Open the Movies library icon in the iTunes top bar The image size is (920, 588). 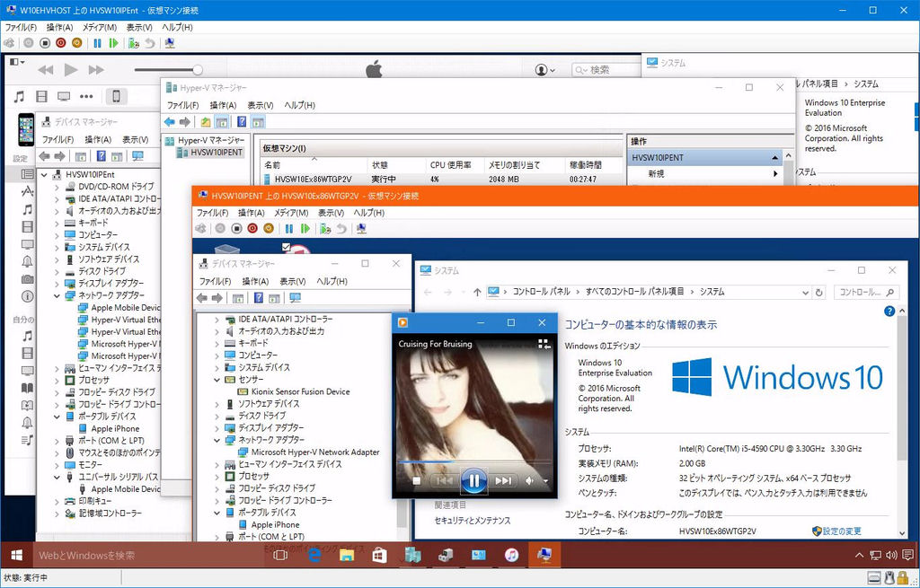click(41, 96)
